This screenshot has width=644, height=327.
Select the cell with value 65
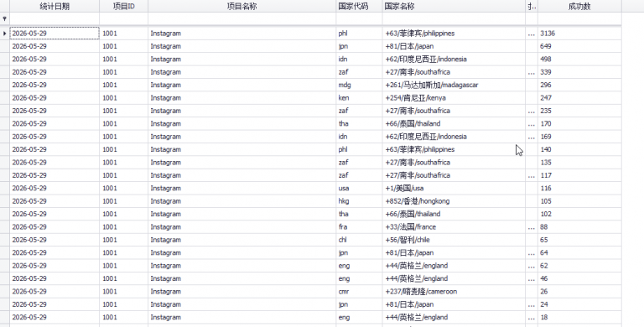(579, 240)
